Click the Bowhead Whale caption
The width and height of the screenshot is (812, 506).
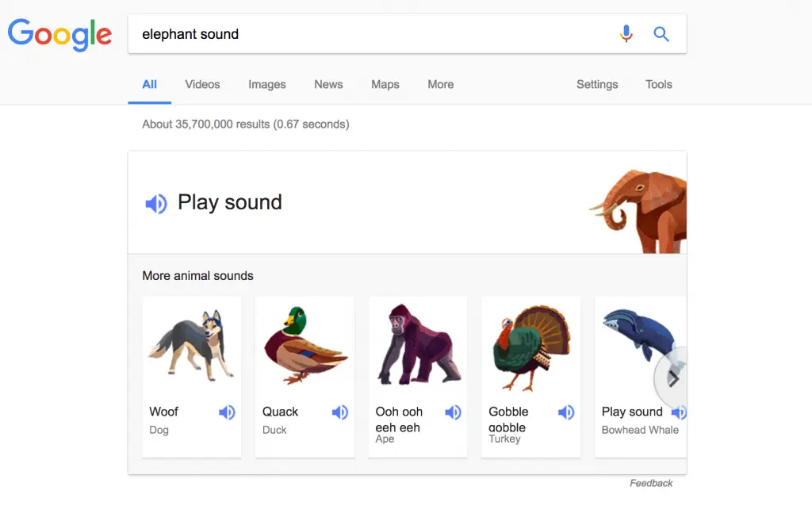[x=640, y=430]
